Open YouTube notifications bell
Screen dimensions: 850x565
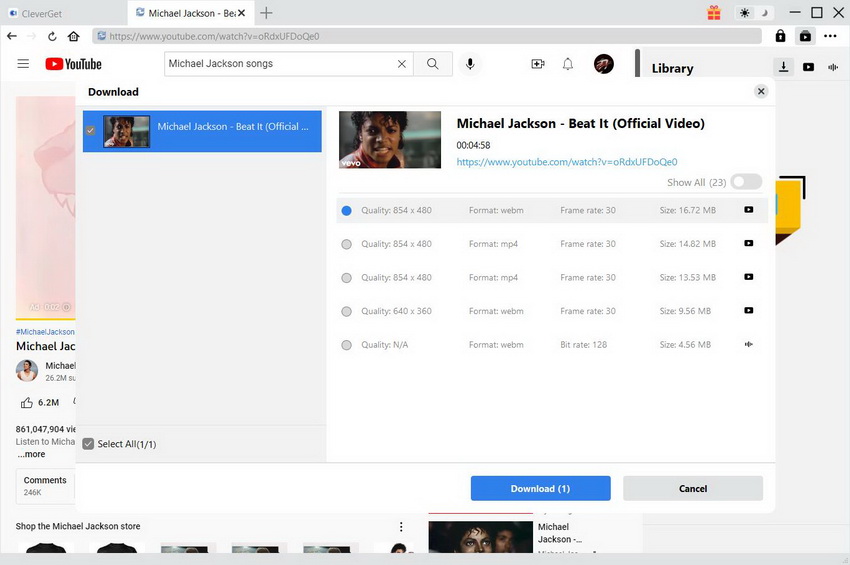point(568,64)
